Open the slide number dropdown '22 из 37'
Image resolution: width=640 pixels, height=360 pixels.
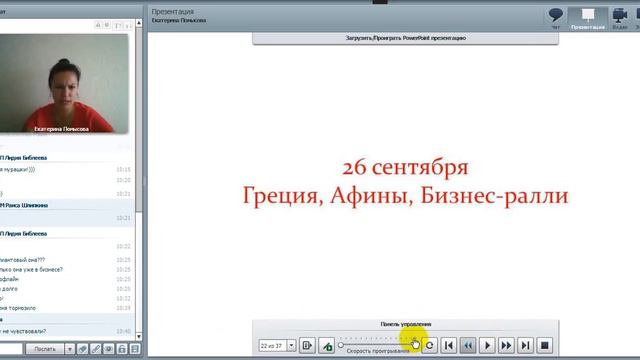pos(291,345)
